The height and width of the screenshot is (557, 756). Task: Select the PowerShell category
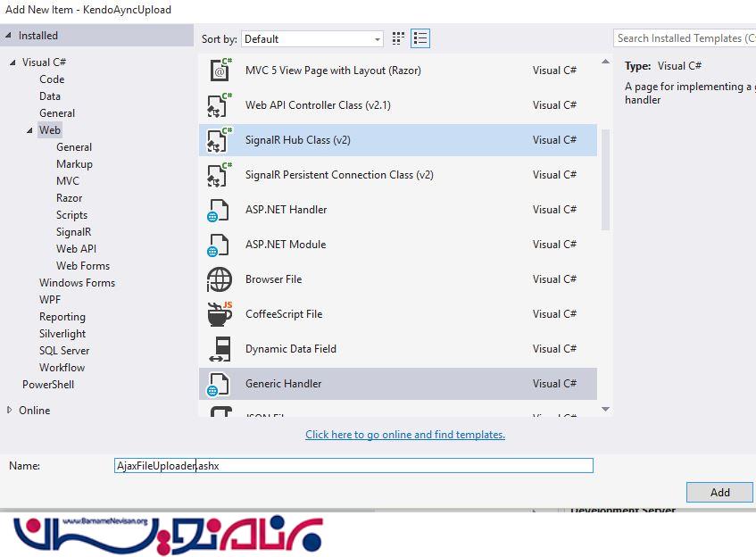(48, 385)
